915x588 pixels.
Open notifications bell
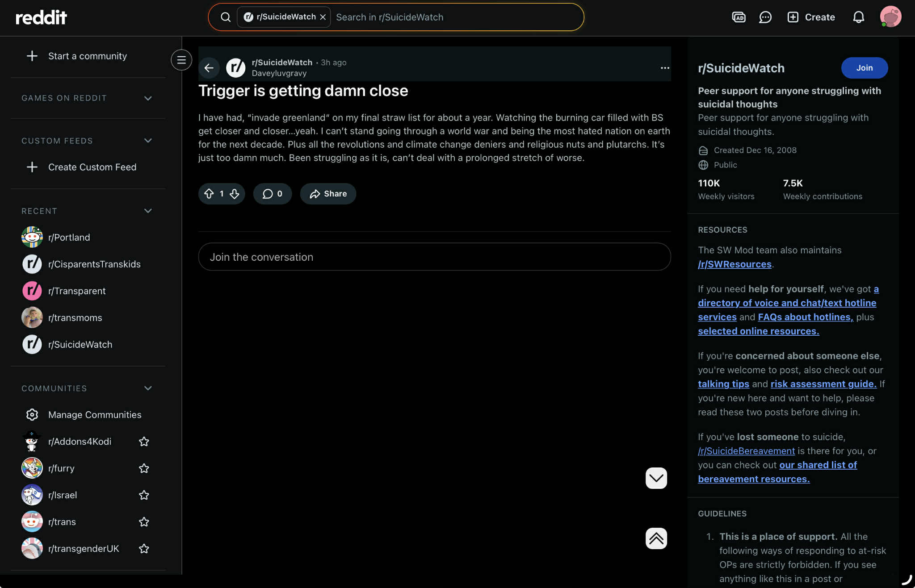tap(858, 17)
